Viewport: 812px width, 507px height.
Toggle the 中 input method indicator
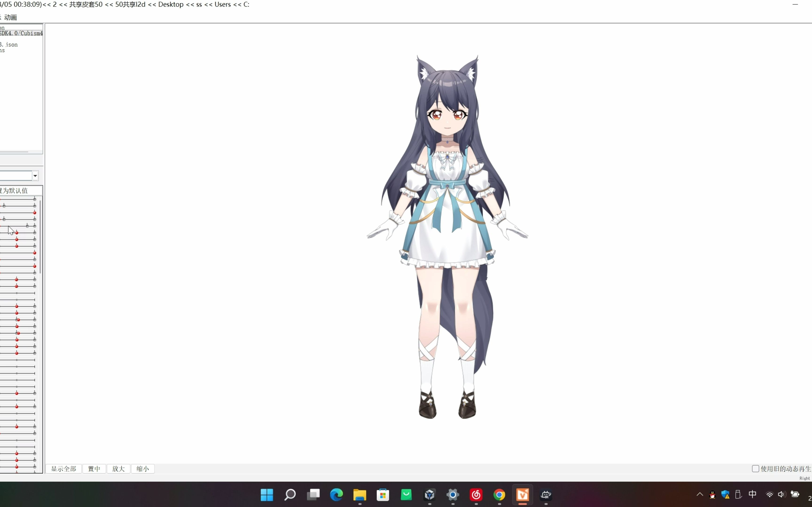[752, 494]
